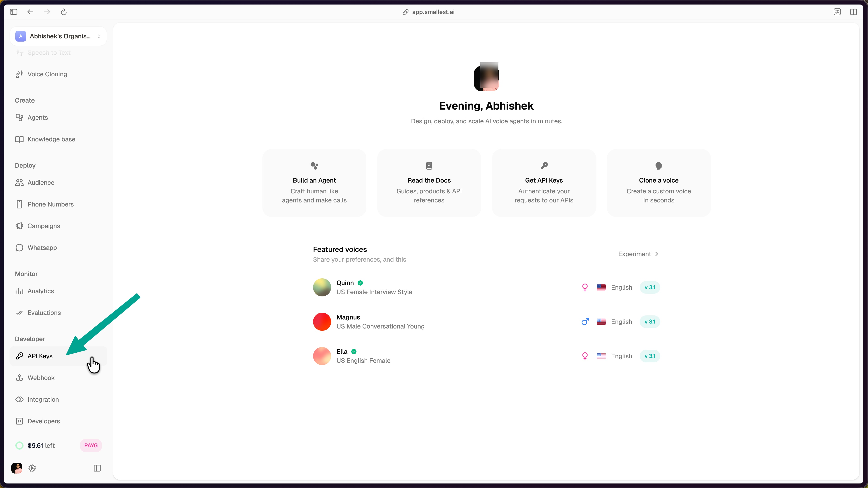Open the Knowledge base panel
This screenshot has height=488, width=868.
[51, 139]
